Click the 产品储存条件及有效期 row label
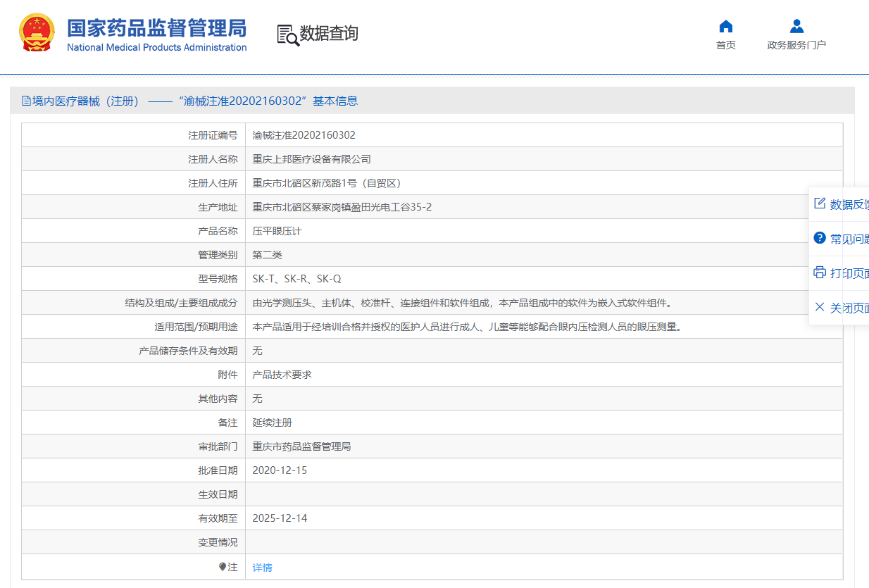Screen dimensions: 869x588 (x=188, y=351)
